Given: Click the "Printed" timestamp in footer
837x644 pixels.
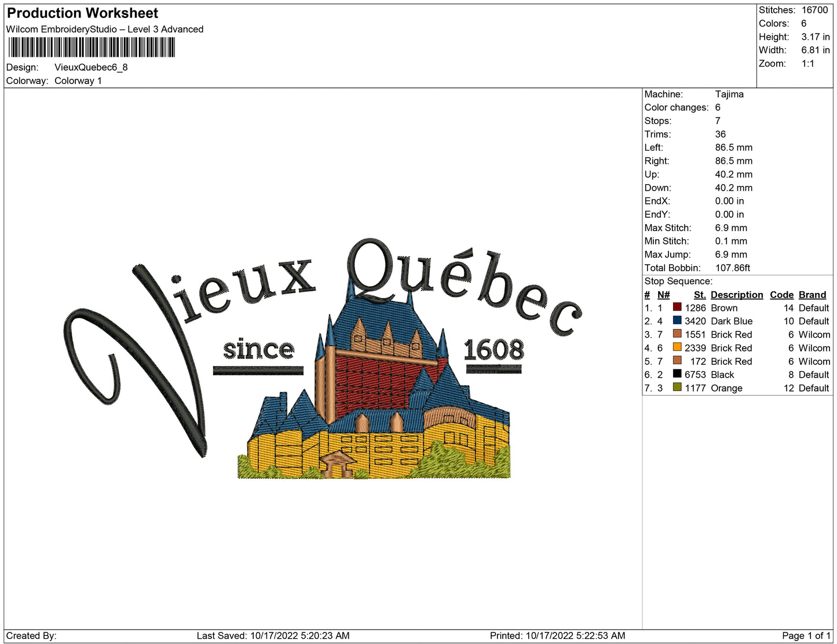Looking at the screenshot, I should pyautogui.click(x=557, y=635).
